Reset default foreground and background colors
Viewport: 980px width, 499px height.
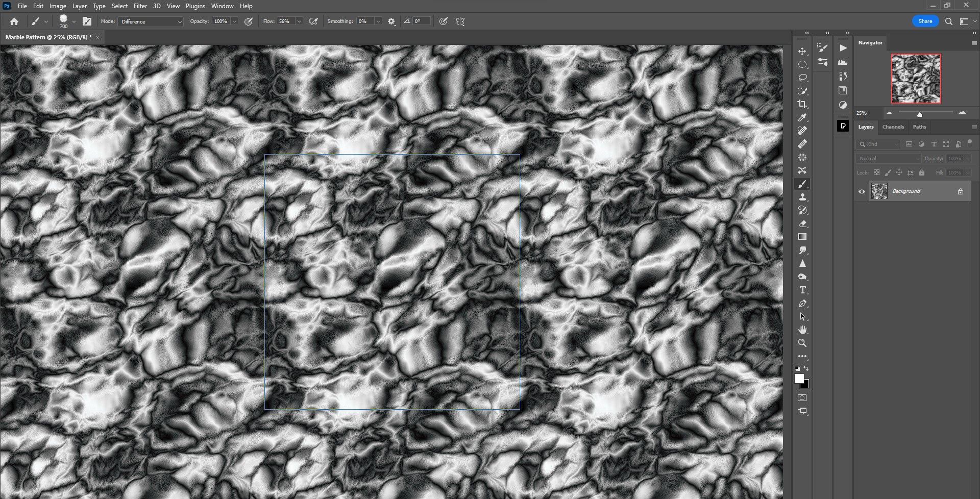[797, 368]
